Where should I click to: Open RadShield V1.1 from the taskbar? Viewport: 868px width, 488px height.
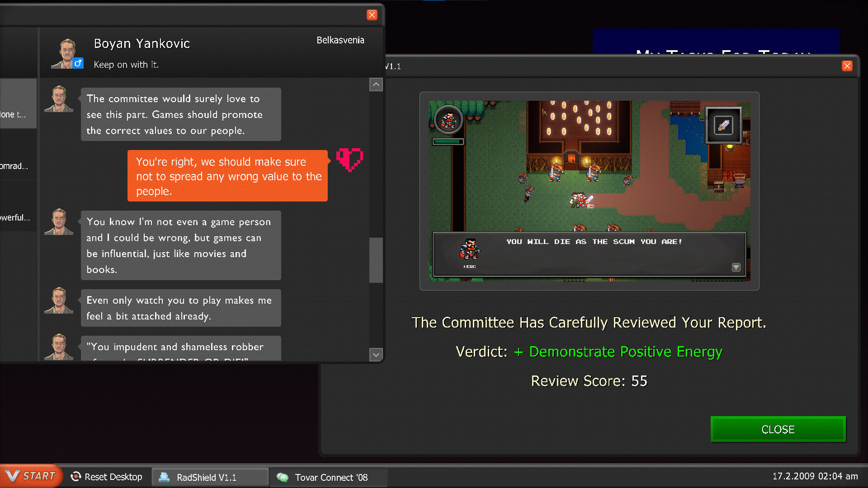[x=209, y=477]
